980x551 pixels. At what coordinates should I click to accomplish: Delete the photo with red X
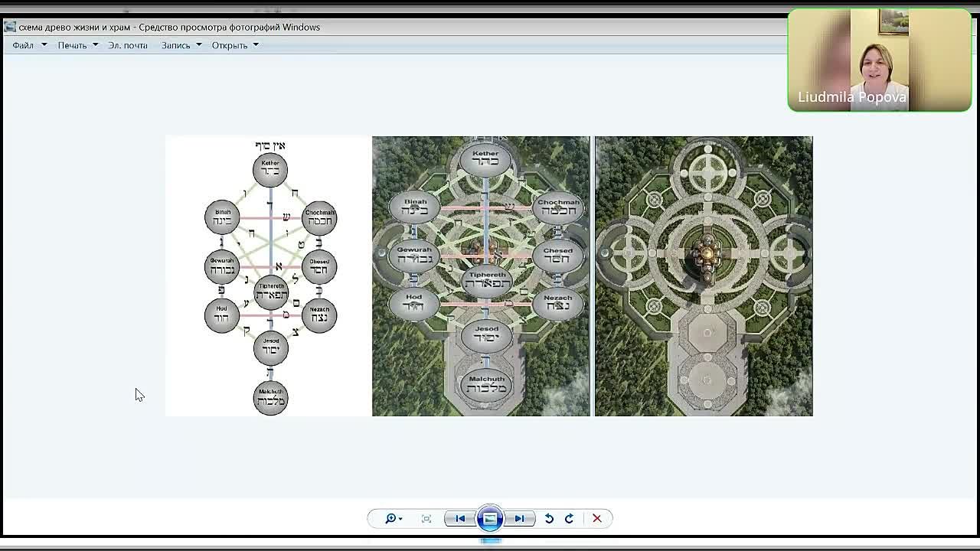(x=597, y=518)
